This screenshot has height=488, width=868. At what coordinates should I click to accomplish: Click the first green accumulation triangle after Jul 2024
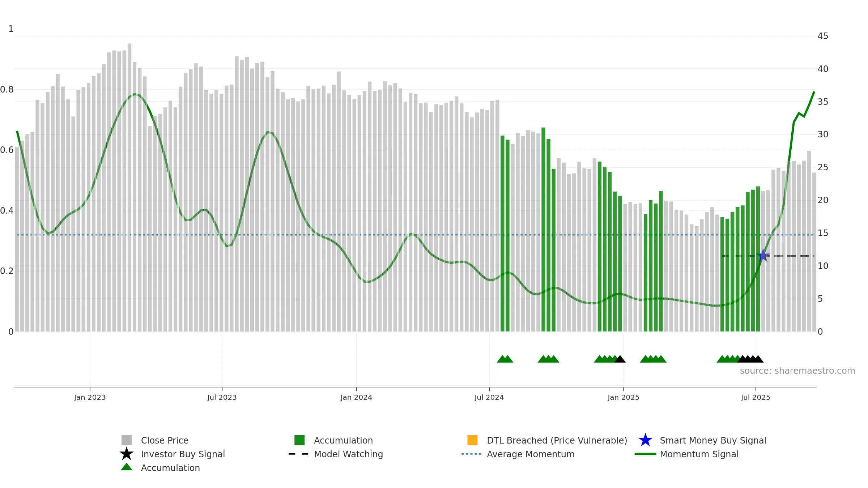coord(502,359)
